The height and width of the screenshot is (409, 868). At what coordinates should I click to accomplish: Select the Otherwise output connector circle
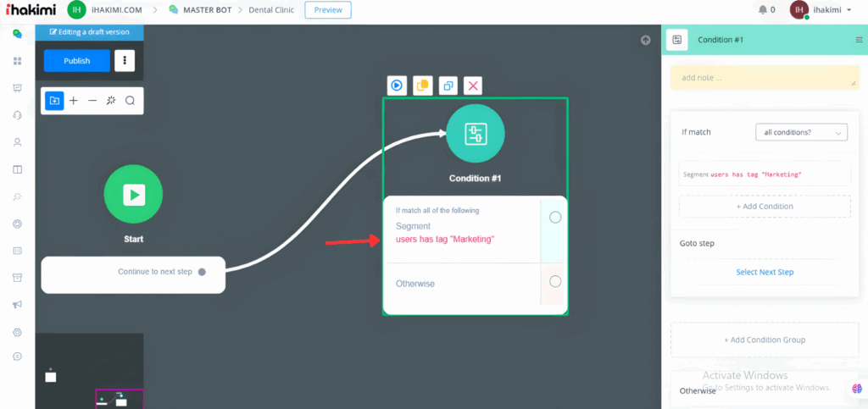point(555,282)
